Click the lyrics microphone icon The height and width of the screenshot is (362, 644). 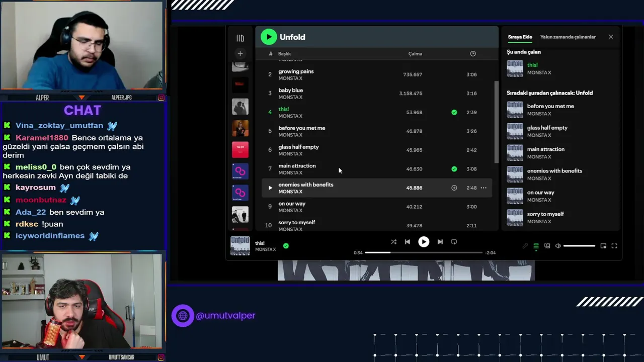pyautogui.click(x=525, y=246)
